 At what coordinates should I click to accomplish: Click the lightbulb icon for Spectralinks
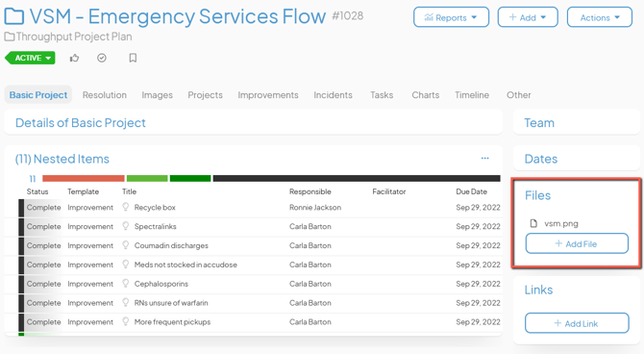126,226
